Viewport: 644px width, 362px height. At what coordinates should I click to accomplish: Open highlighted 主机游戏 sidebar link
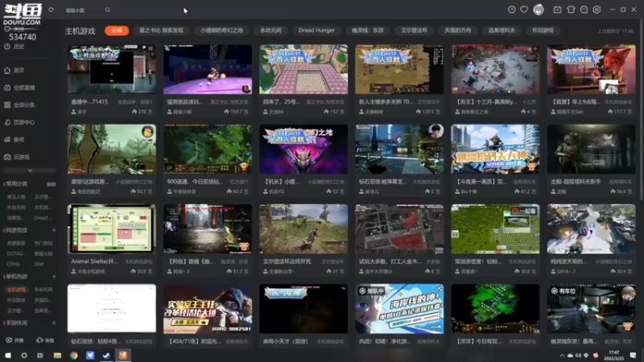pos(16,290)
